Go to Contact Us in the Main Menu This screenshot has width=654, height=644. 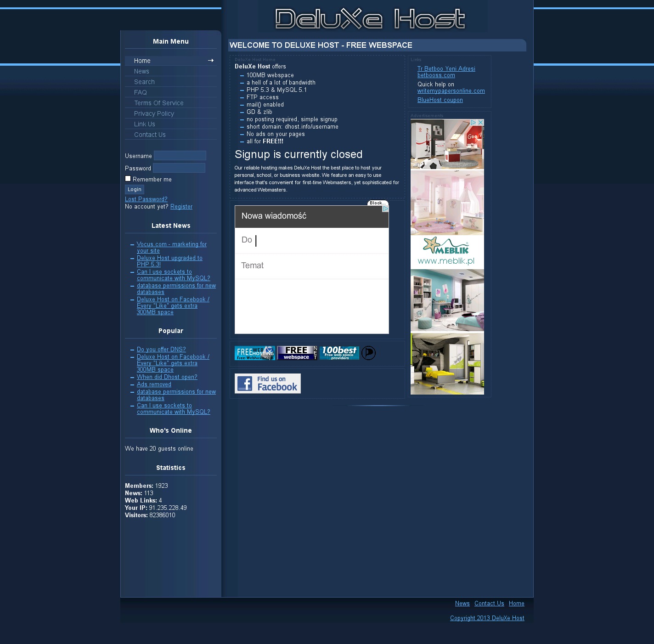[x=150, y=135]
